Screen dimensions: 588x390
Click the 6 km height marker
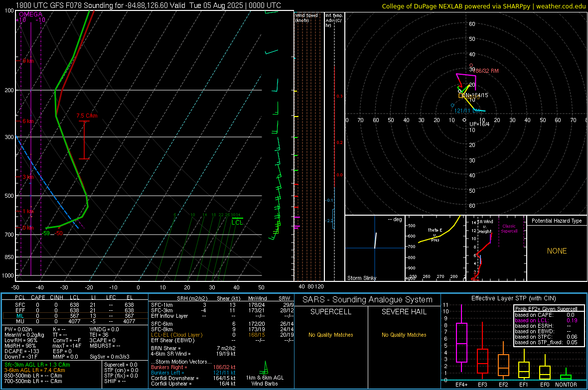28,121
